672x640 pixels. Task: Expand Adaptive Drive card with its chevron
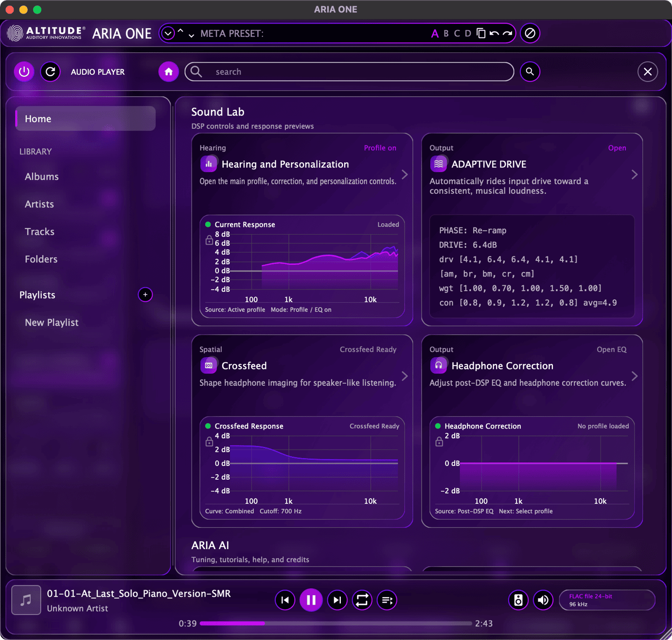635,174
